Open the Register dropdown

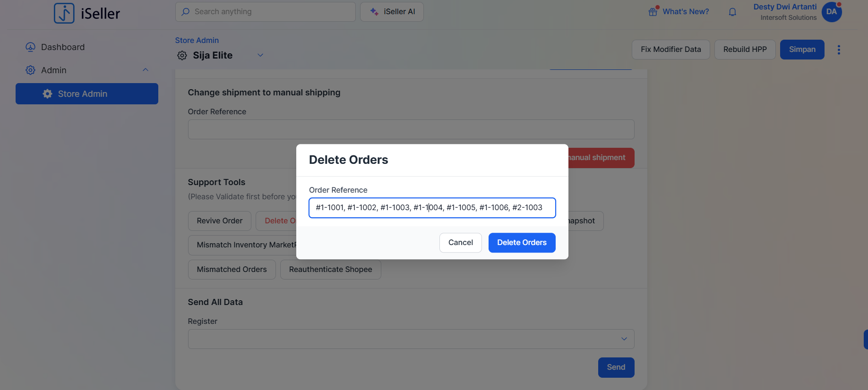[624, 339]
